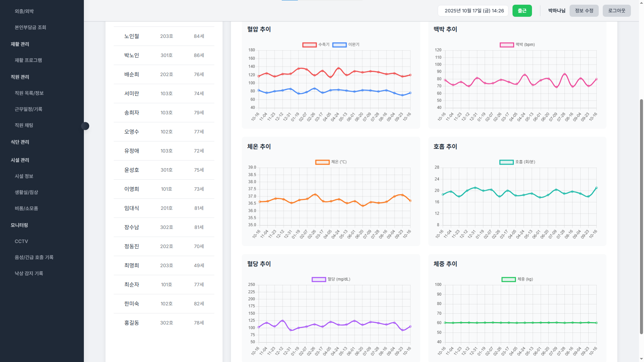Click the 혈당 (mg/dL) purple legend swatch
Image resolution: width=644 pixels, height=362 pixels.
click(x=319, y=280)
